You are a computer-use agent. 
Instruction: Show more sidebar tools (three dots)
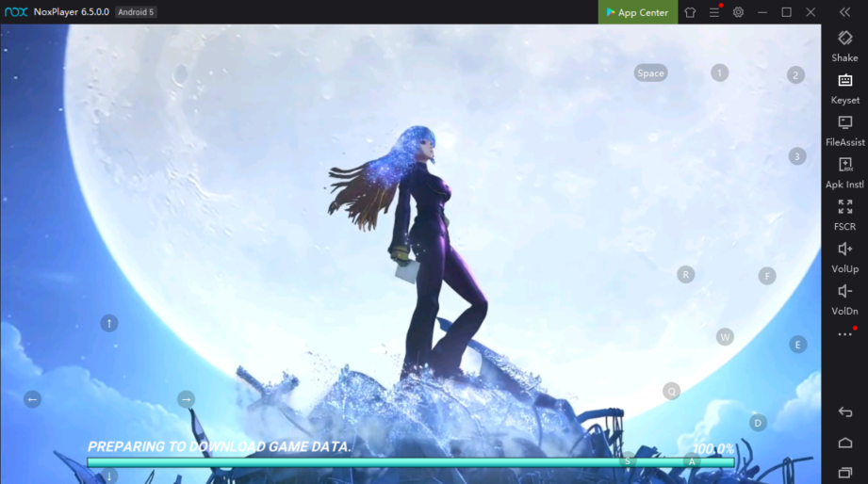[844, 334]
